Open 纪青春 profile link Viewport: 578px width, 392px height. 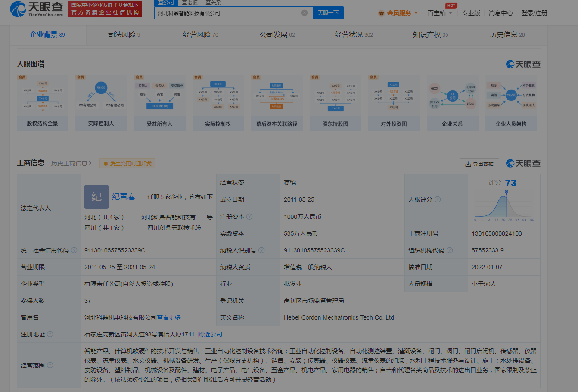124,197
